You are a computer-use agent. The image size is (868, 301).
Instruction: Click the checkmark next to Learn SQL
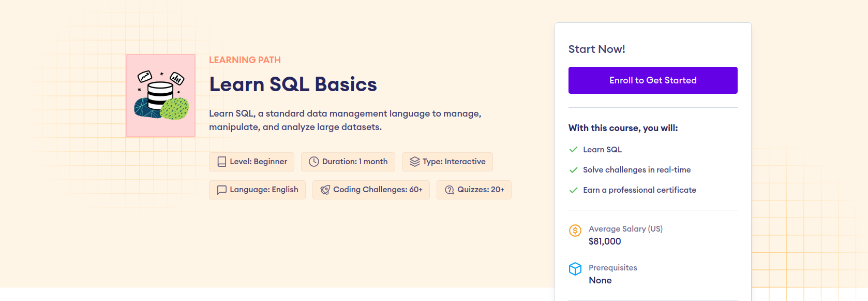(x=573, y=149)
